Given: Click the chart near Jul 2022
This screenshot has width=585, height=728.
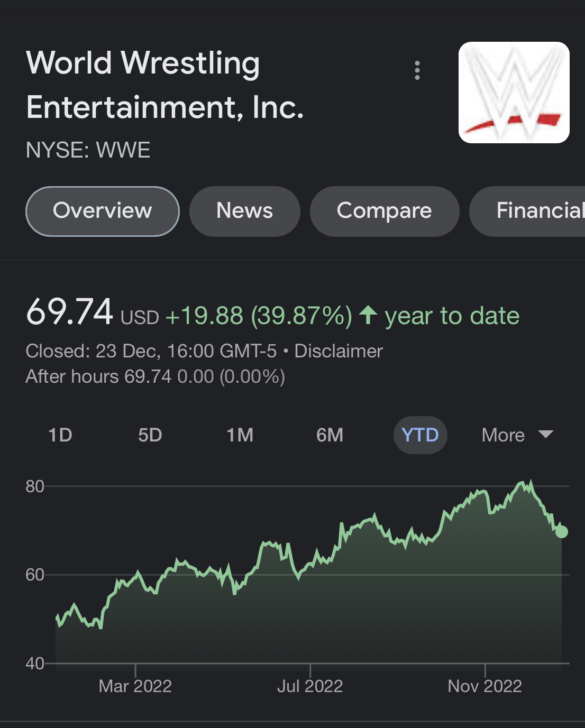Looking at the screenshot, I should tap(310, 686).
